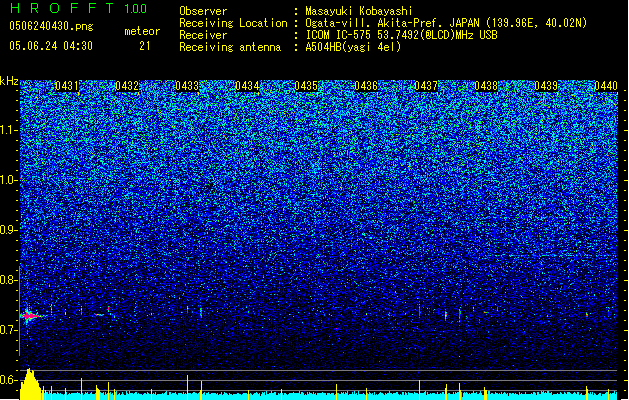The width and height of the screenshot is (629, 400).
Task: Click the 0434 time marker
Action: tap(247, 86)
